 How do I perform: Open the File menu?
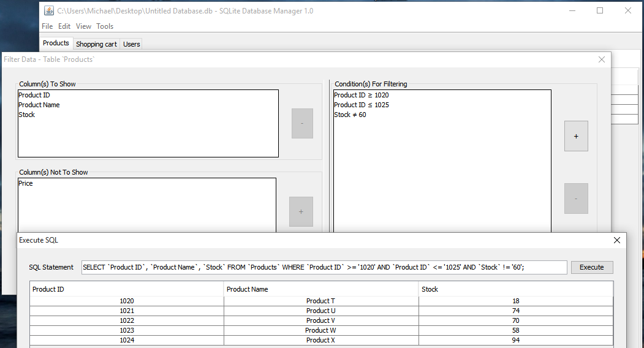point(47,26)
